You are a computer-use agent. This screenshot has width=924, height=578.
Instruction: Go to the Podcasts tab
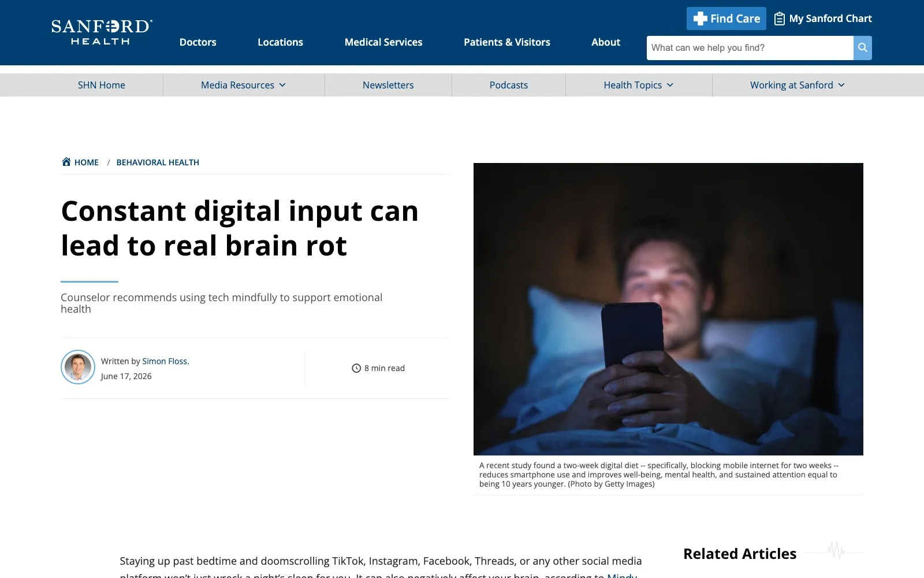click(509, 85)
